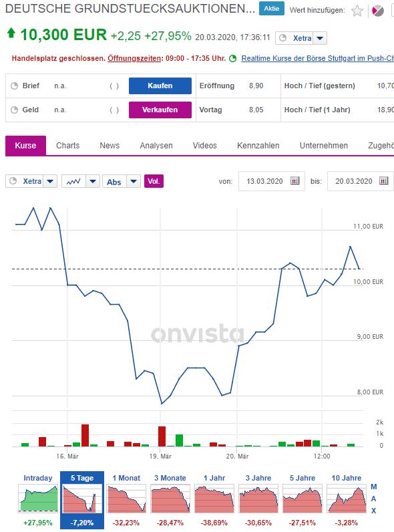Click the green up-arrow price indicator
This screenshot has width=394, height=532.
(x=11, y=33)
